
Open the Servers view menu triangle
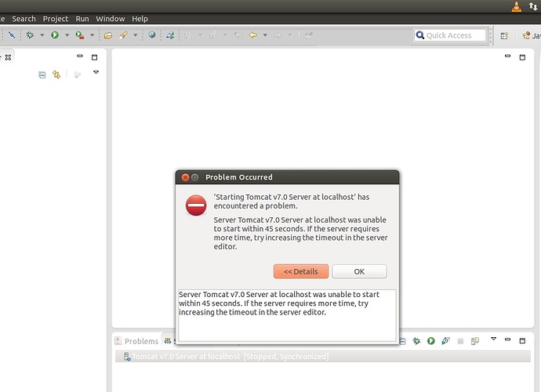tap(494, 339)
